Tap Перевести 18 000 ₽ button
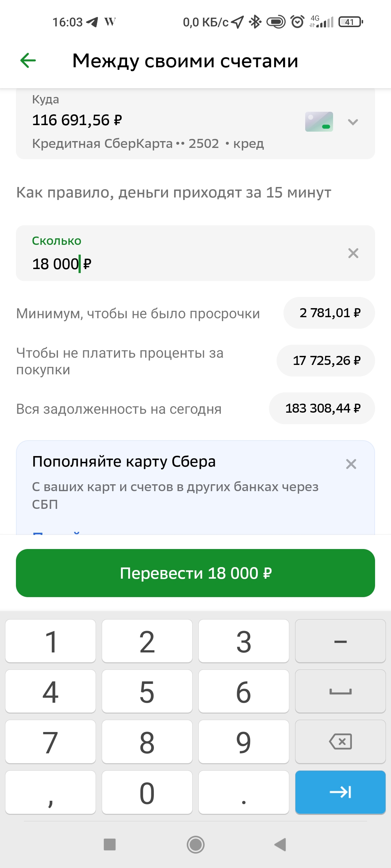 195,573
